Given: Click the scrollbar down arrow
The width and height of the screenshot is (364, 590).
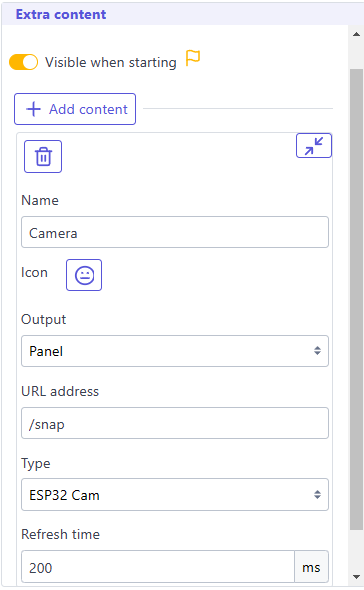Looking at the screenshot, I should pos(356,576).
